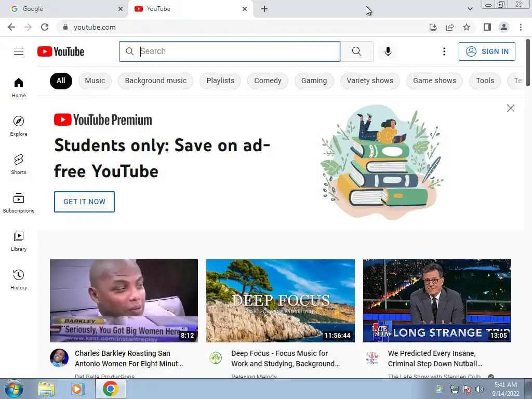Open We Predicted Every Insane title

[435, 358]
